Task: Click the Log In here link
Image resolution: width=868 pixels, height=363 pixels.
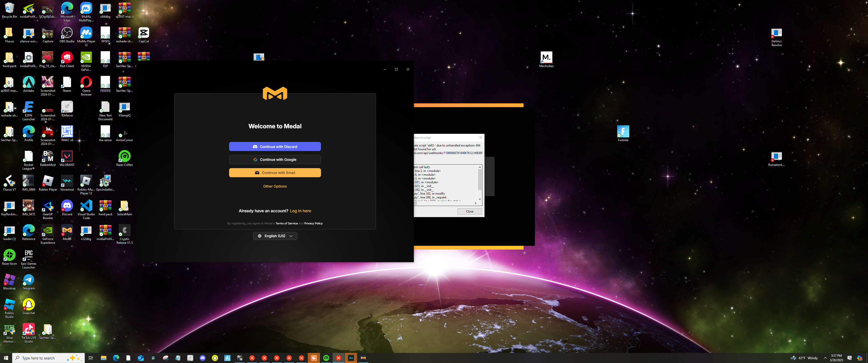Action: tap(300, 211)
